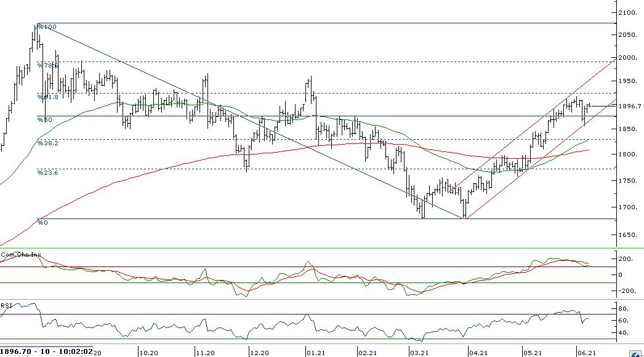This screenshot has height=357, width=644.
Task: Click the current price tag 1896.7
Action: 630,106
